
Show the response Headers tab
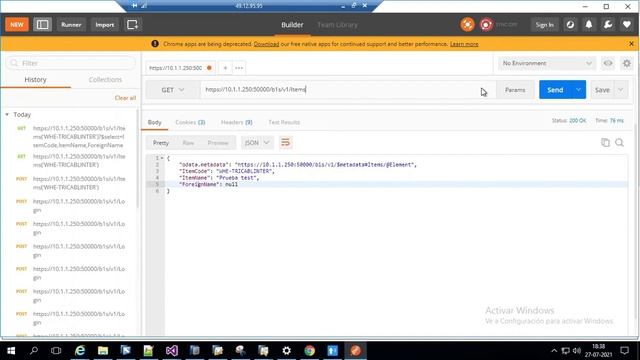pos(237,122)
